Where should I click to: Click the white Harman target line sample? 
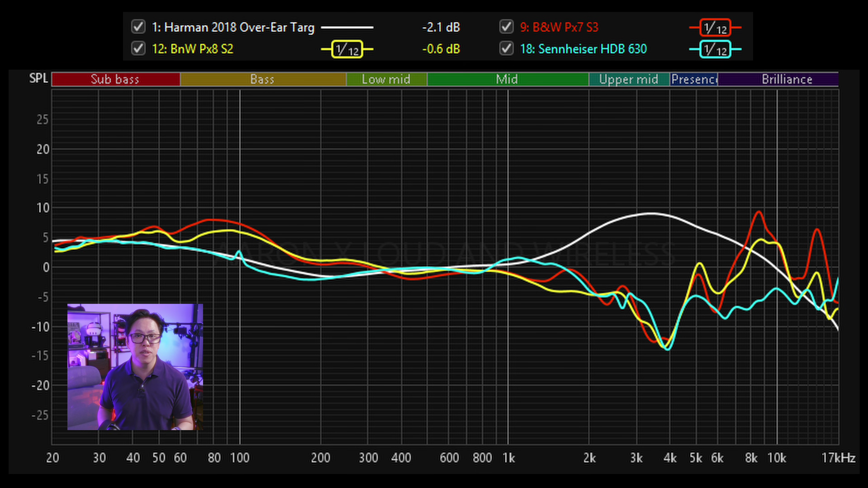coord(347,28)
